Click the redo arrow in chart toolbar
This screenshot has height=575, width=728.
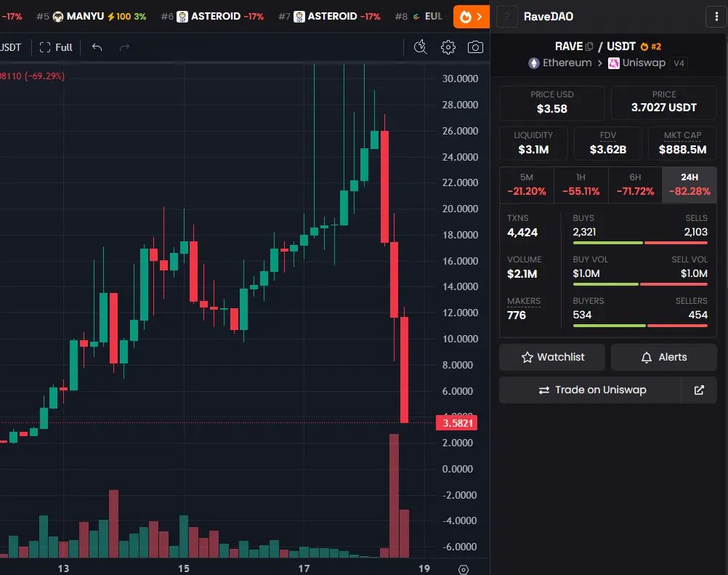pos(124,47)
